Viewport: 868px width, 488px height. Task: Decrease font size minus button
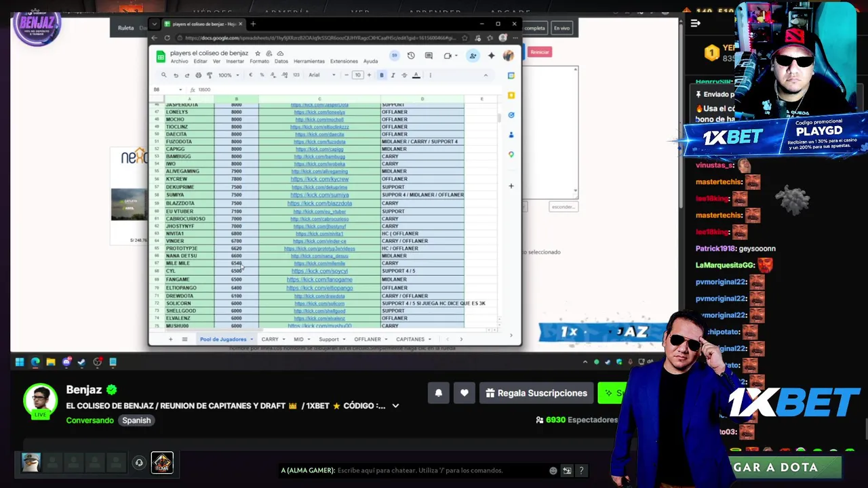347,75
